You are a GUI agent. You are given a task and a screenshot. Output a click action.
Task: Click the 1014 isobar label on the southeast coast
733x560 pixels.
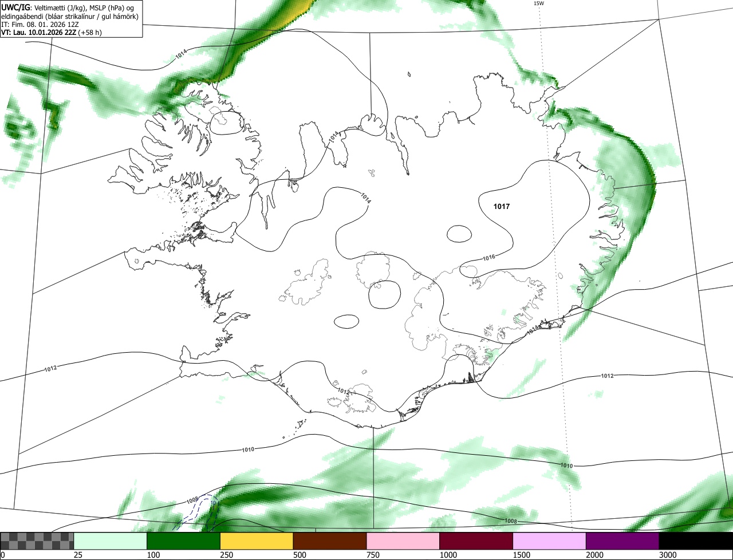tap(533, 331)
